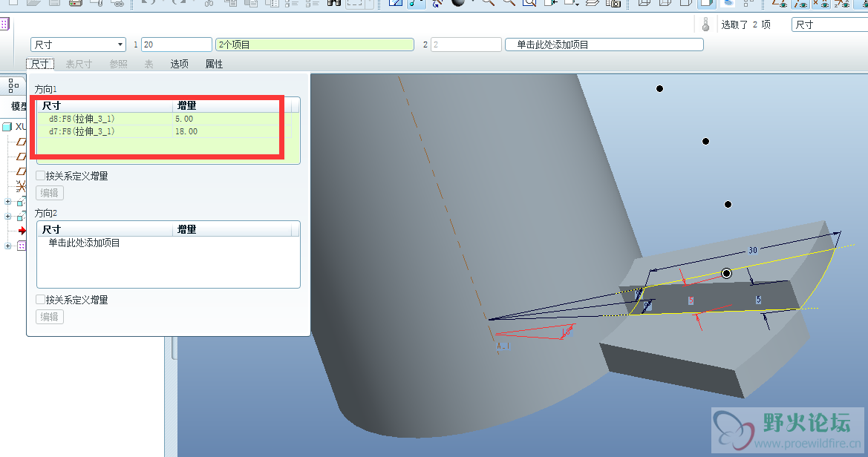Expand the second extrude feature node

pyautogui.click(x=7, y=217)
